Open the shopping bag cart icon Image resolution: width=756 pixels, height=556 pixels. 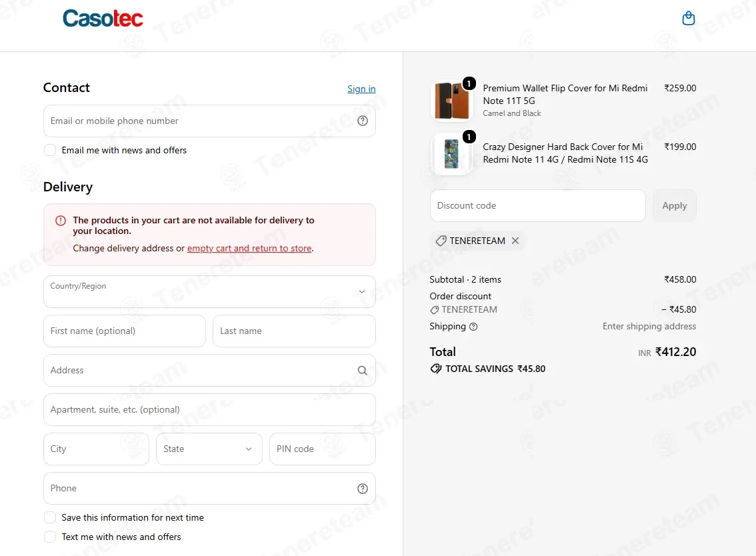(x=689, y=18)
